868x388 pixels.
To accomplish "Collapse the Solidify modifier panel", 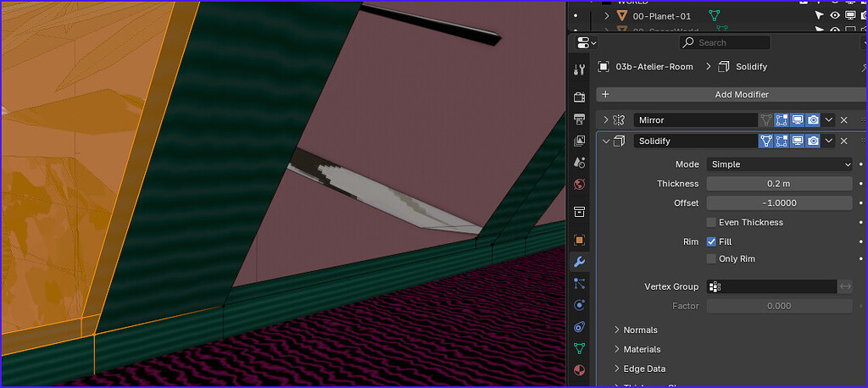I will coord(606,141).
